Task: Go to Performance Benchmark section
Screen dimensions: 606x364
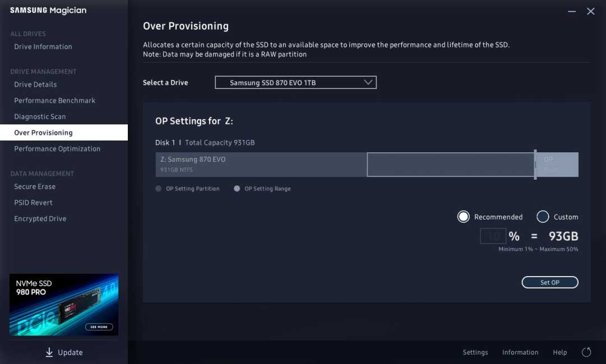Action: (x=55, y=100)
